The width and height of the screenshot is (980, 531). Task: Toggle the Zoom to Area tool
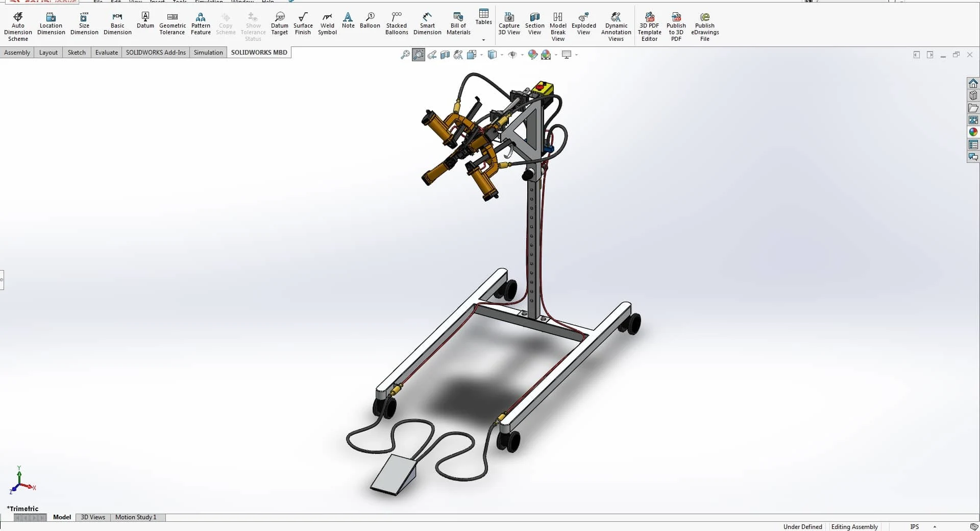tap(419, 55)
